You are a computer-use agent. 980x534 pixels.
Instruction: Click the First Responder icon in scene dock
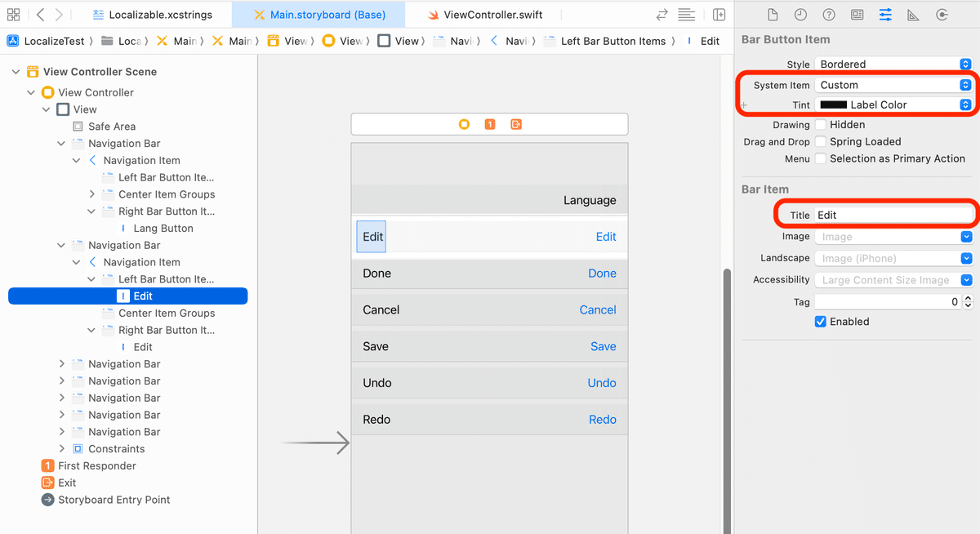(490, 124)
